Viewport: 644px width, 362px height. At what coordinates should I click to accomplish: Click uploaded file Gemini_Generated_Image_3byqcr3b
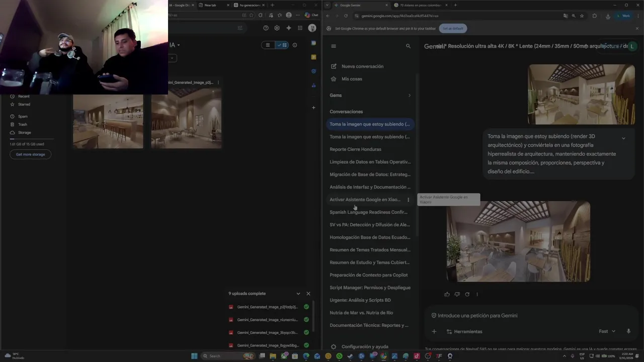click(x=268, y=332)
